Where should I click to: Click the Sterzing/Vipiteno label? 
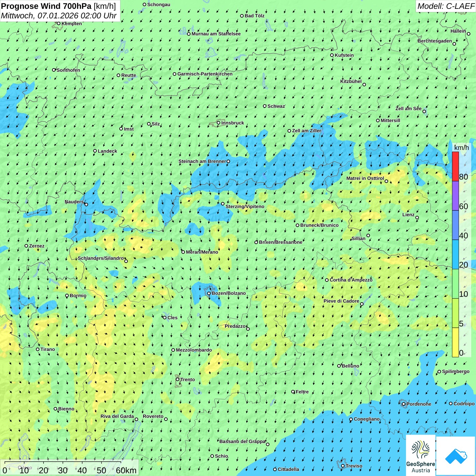pyautogui.click(x=245, y=206)
